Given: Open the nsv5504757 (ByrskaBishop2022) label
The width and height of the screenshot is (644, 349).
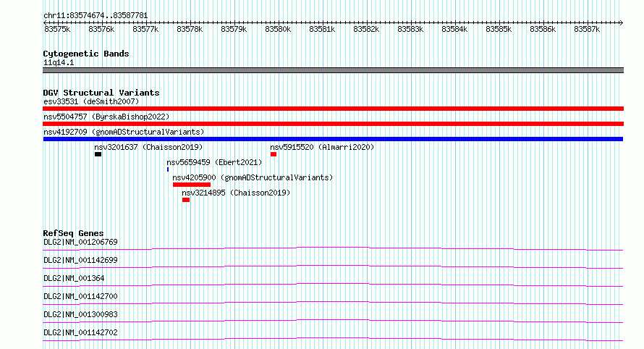Looking at the screenshot, I should click(106, 117).
